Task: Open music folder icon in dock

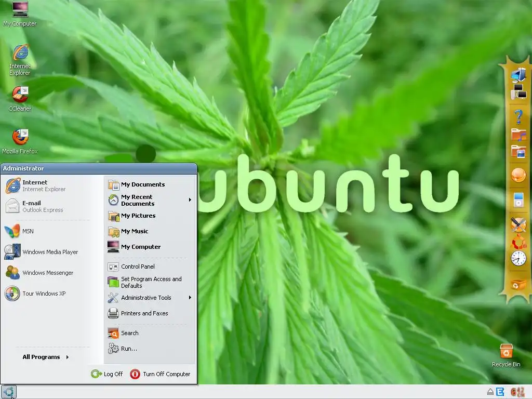Action: [x=518, y=134]
